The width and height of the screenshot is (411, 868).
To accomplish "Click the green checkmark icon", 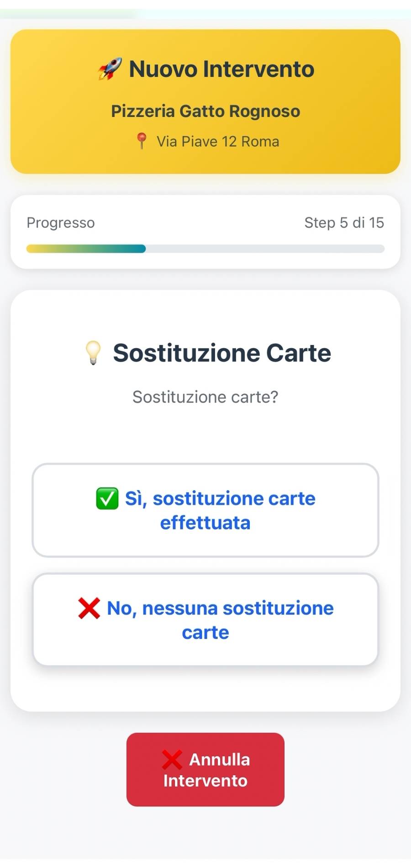I will (x=107, y=498).
